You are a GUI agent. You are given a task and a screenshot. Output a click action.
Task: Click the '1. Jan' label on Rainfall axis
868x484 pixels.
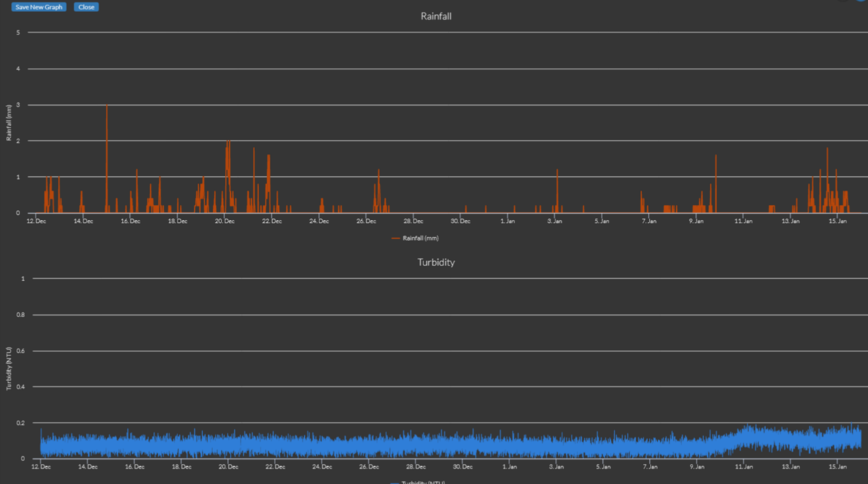(507, 221)
